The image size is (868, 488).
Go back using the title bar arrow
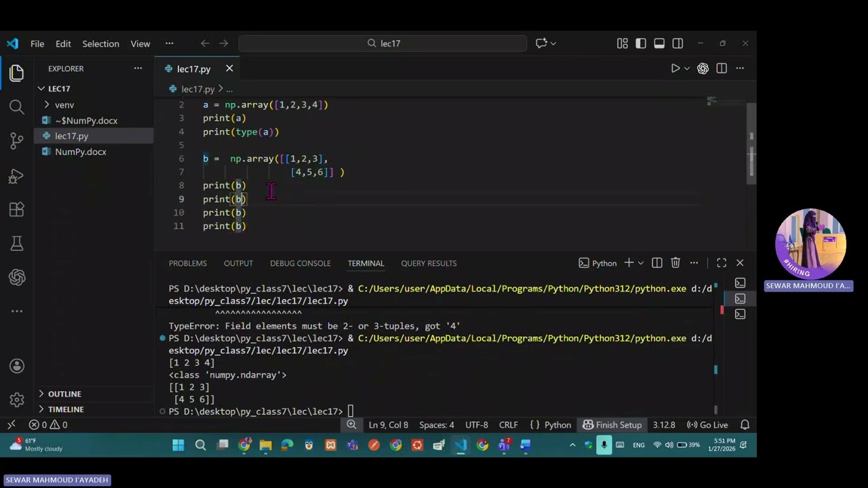205,43
